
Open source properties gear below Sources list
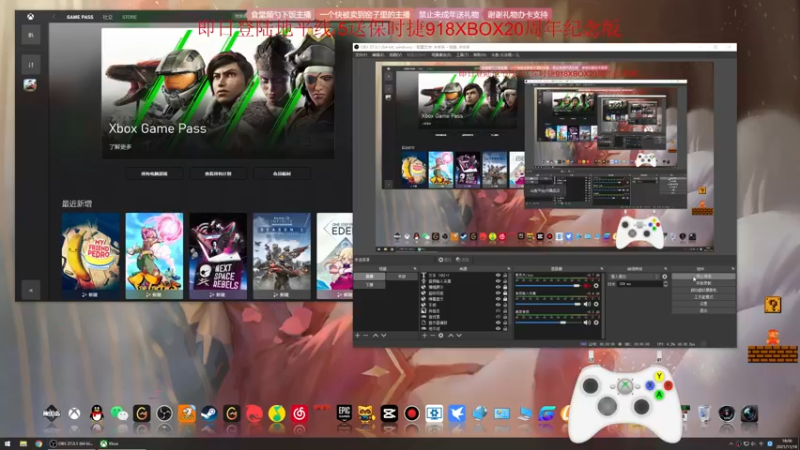point(441,336)
